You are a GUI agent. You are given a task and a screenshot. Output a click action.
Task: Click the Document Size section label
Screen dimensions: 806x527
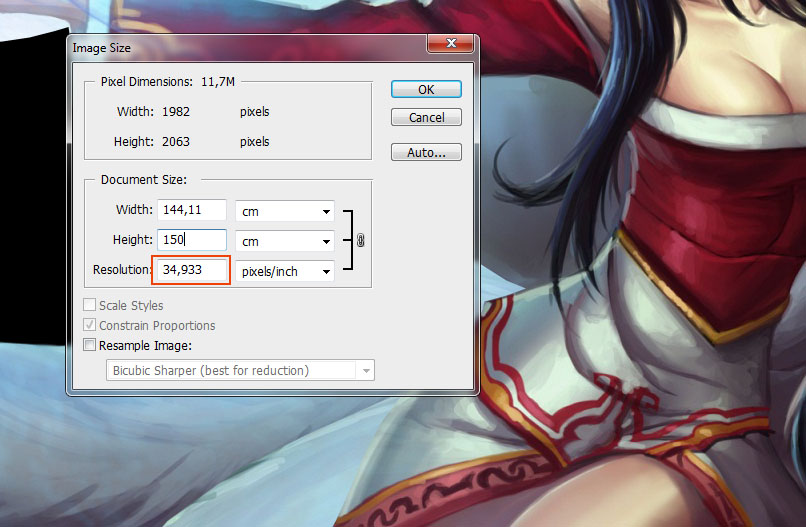(x=144, y=179)
